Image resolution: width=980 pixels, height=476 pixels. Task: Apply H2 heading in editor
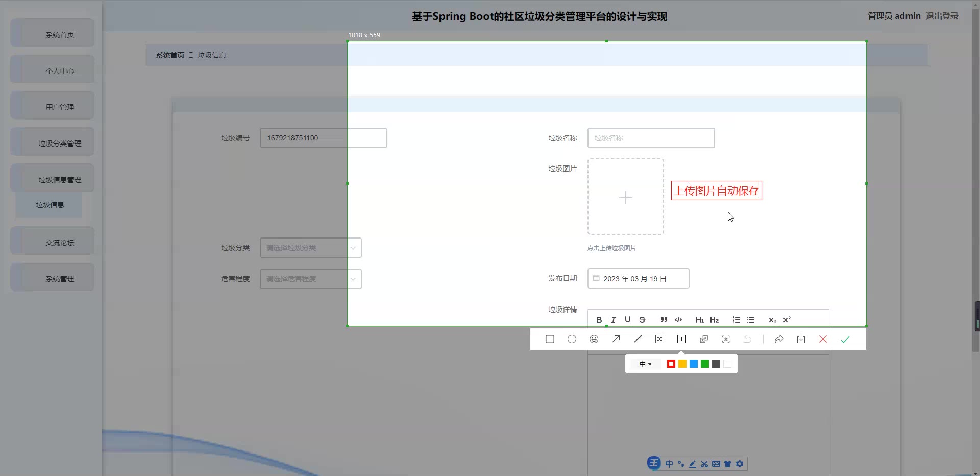pos(715,320)
